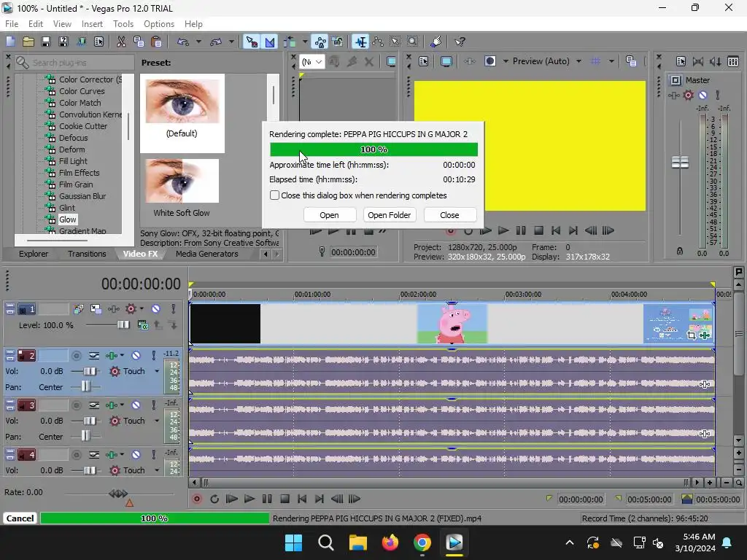Mute audio track 3

(136, 405)
